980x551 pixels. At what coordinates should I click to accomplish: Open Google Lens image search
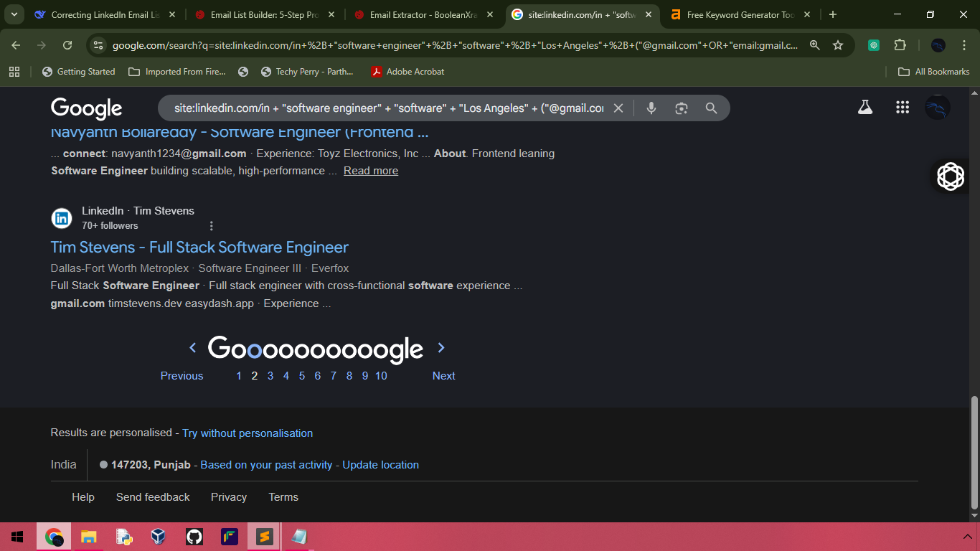tap(681, 108)
